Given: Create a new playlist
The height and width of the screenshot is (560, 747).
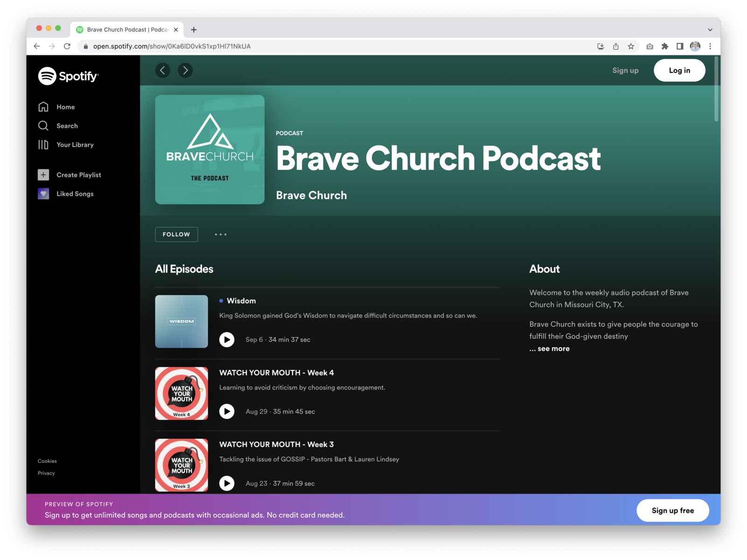Looking at the screenshot, I should click(78, 175).
